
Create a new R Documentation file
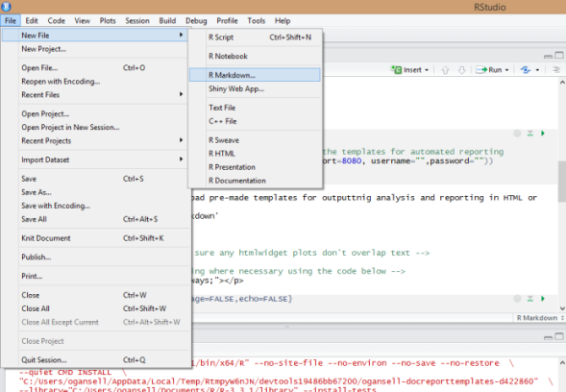[255, 181]
